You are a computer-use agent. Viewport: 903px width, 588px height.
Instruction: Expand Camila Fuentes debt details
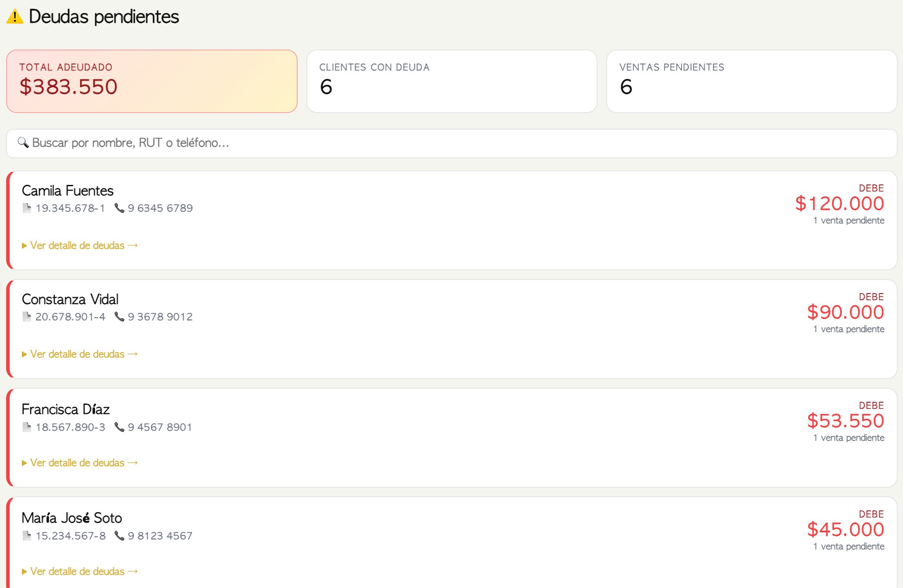(80, 245)
